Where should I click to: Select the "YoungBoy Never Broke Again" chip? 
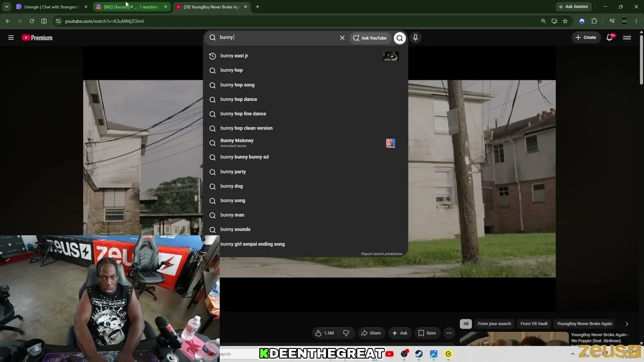[x=585, y=324]
